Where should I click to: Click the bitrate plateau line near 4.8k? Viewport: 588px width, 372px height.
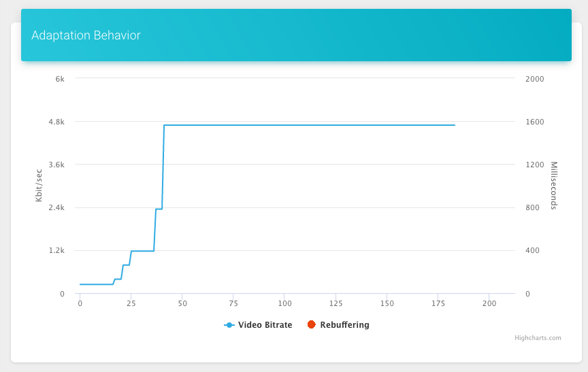tap(310, 125)
